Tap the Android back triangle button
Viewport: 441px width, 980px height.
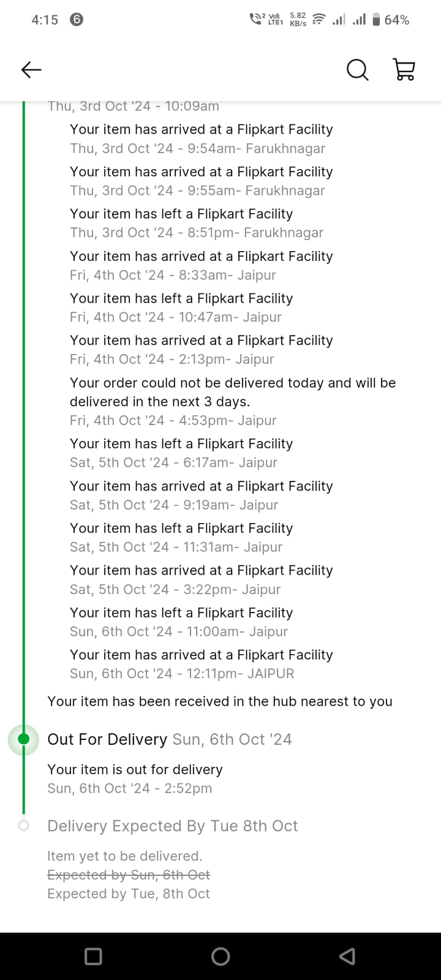click(x=347, y=956)
